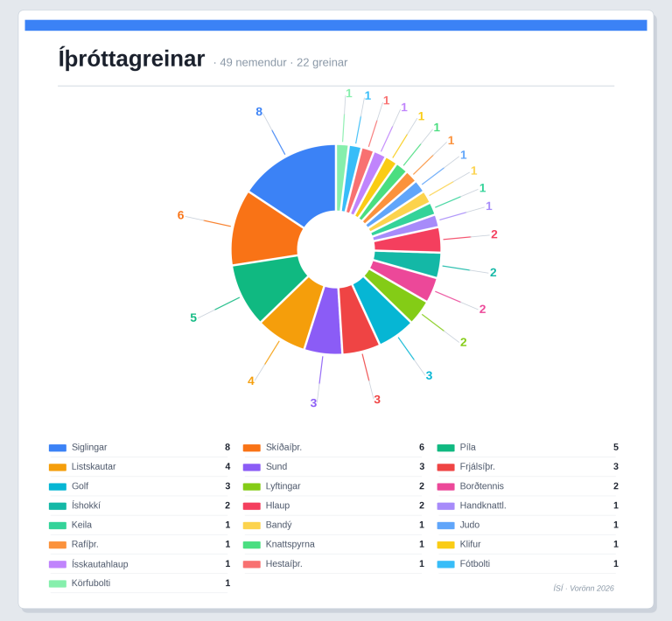This screenshot has width=672, height=621.
Task: Click the Golf legend label
Action: (x=80, y=486)
